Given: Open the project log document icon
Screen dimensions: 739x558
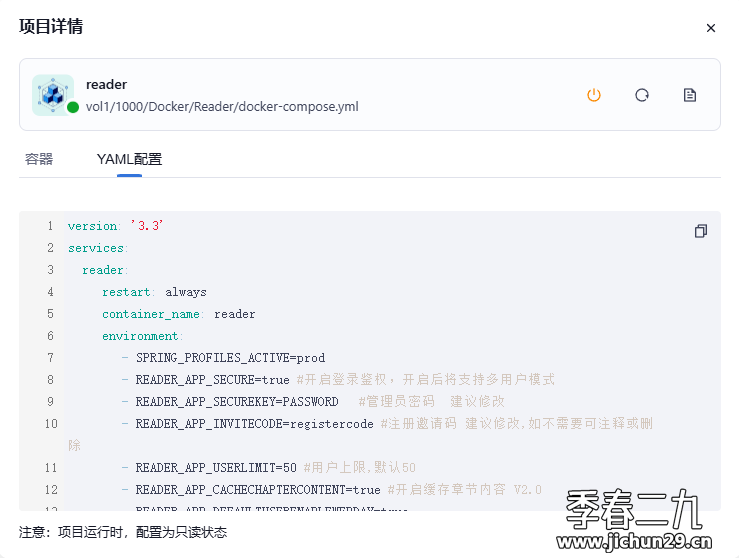Looking at the screenshot, I should (x=690, y=95).
